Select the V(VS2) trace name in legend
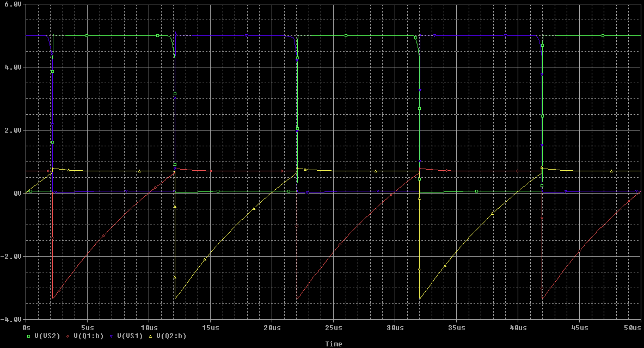The height and width of the screenshot is (348, 644). pyautogui.click(x=46, y=336)
